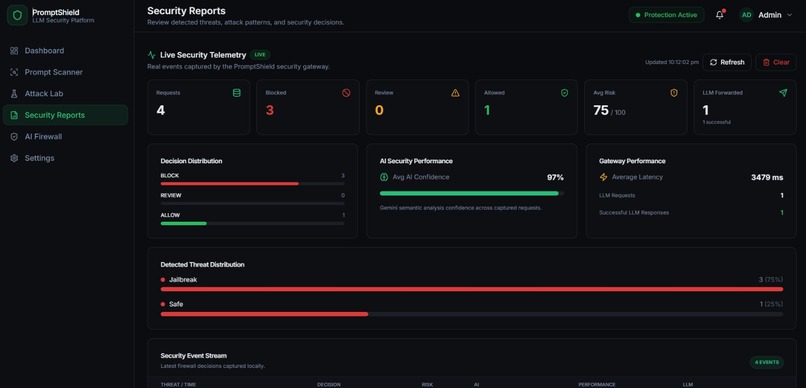Open notifications bell icon
The width and height of the screenshot is (806, 388).
pyautogui.click(x=720, y=15)
